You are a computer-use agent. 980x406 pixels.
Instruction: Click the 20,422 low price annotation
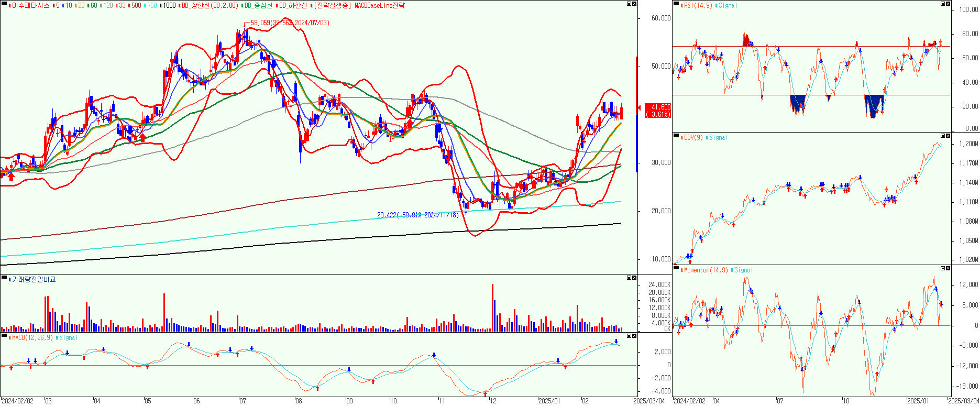[x=418, y=215]
